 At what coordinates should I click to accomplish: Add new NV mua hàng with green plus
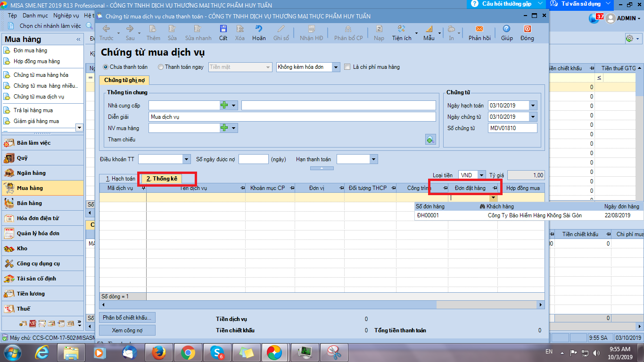pos(224,128)
